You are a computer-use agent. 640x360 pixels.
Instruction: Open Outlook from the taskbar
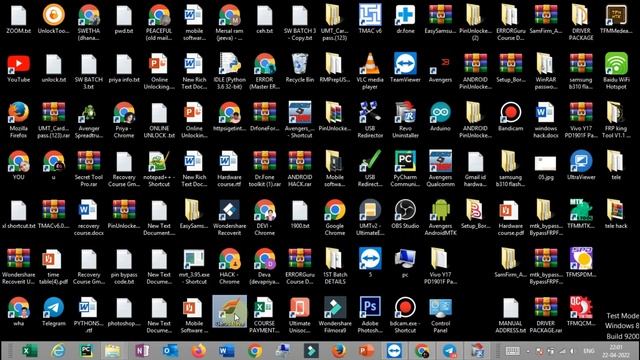170,351
